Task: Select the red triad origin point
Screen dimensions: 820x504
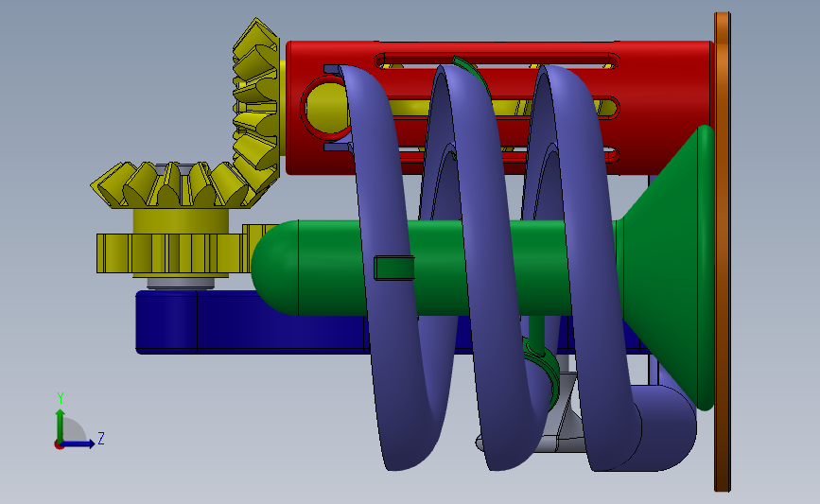Action: pyautogui.click(x=59, y=445)
